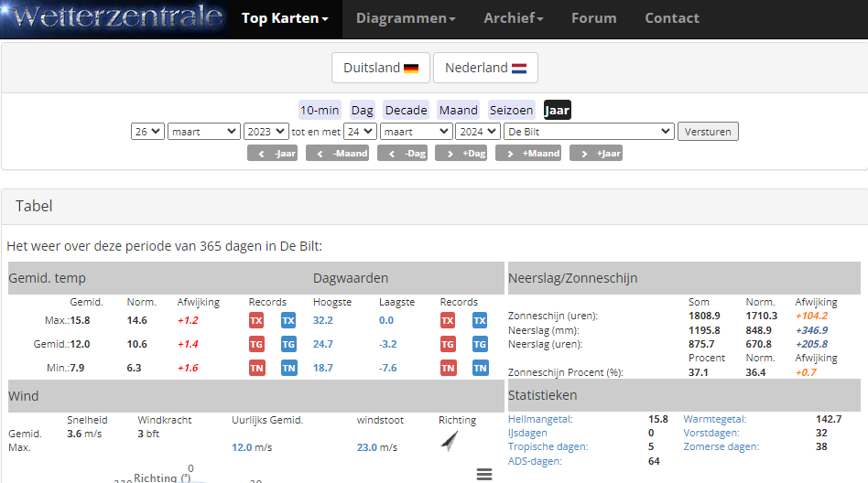Click the Vorstdagen statistic link

click(711, 433)
